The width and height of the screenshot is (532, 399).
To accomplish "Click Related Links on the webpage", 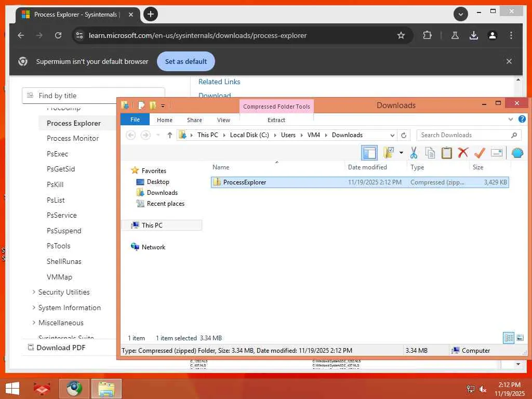I will 219,82.
